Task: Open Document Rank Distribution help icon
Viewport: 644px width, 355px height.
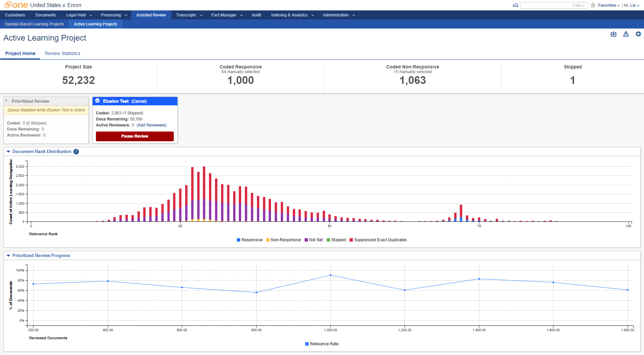Action: [x=76, y=152]
